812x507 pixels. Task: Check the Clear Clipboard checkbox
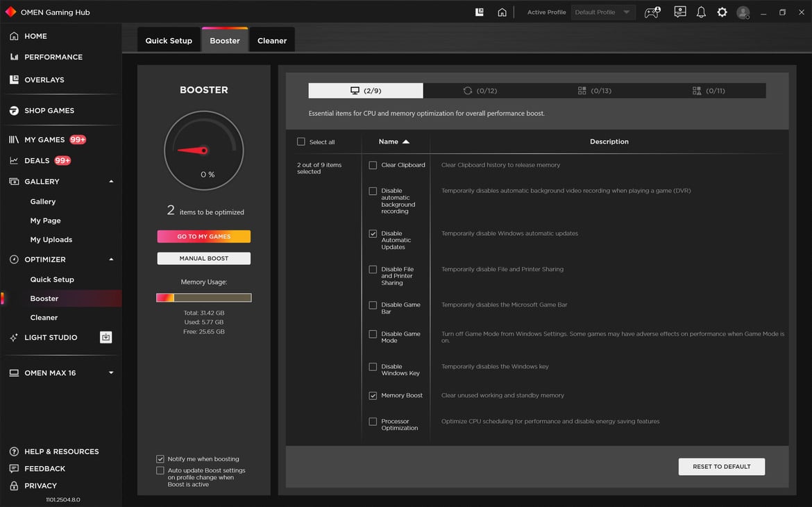[373, 165]
